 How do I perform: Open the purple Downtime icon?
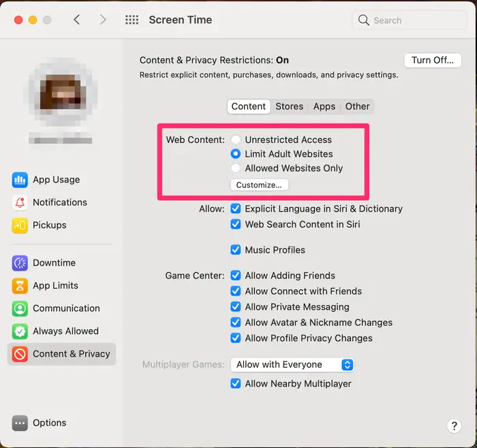click(20, 263)
